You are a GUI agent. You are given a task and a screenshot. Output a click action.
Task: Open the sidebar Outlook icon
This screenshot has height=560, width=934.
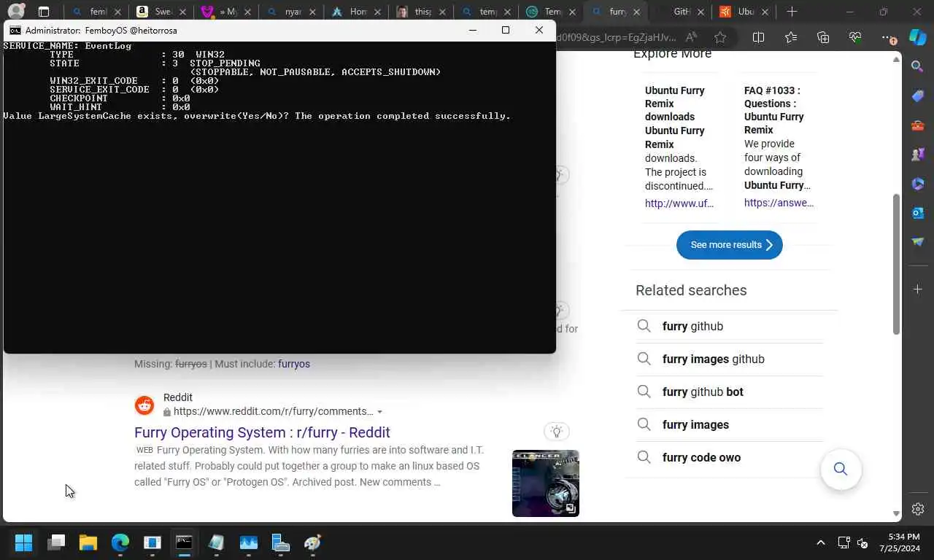[x=918, y=212]
